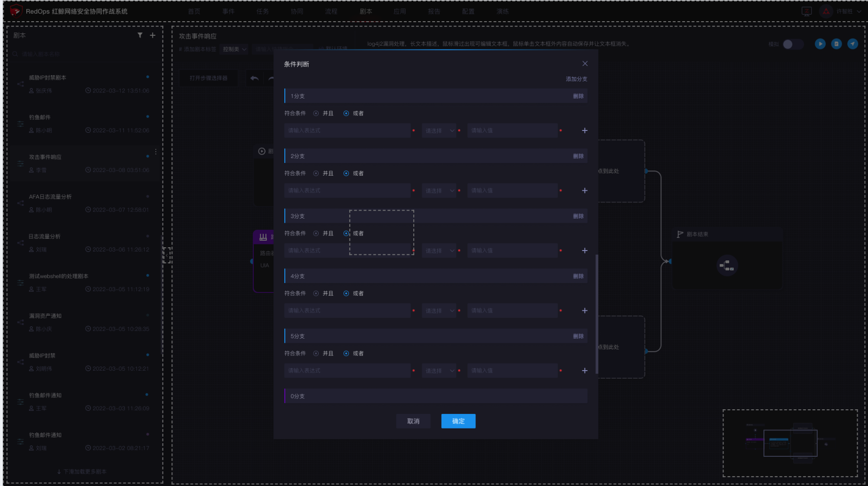
Task: Select the 剧本 nav tab
Action: 366,11
